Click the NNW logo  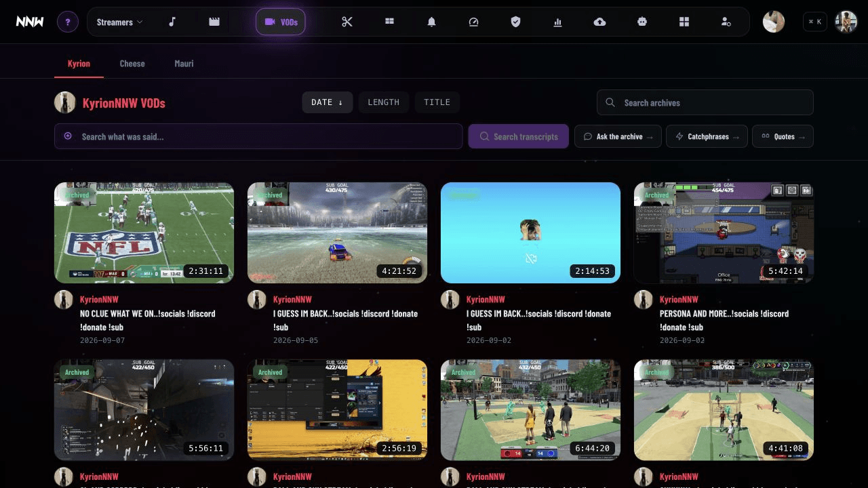tap(30, 22)
